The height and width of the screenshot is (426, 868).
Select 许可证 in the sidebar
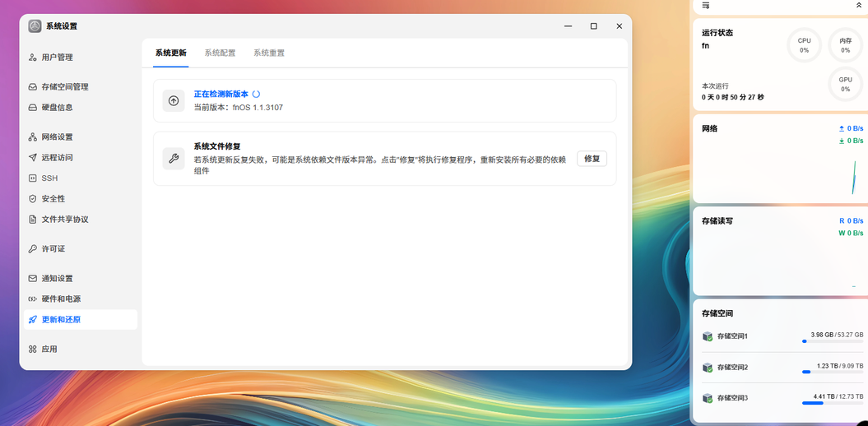pyautogui.click(x=81, y=249)
